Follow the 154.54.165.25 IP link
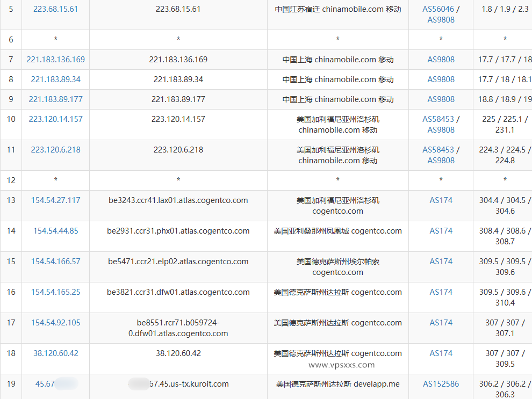Image resolution: width=532 pixels, height=399 pixels. pyautogui.click(x=56, y=292)
